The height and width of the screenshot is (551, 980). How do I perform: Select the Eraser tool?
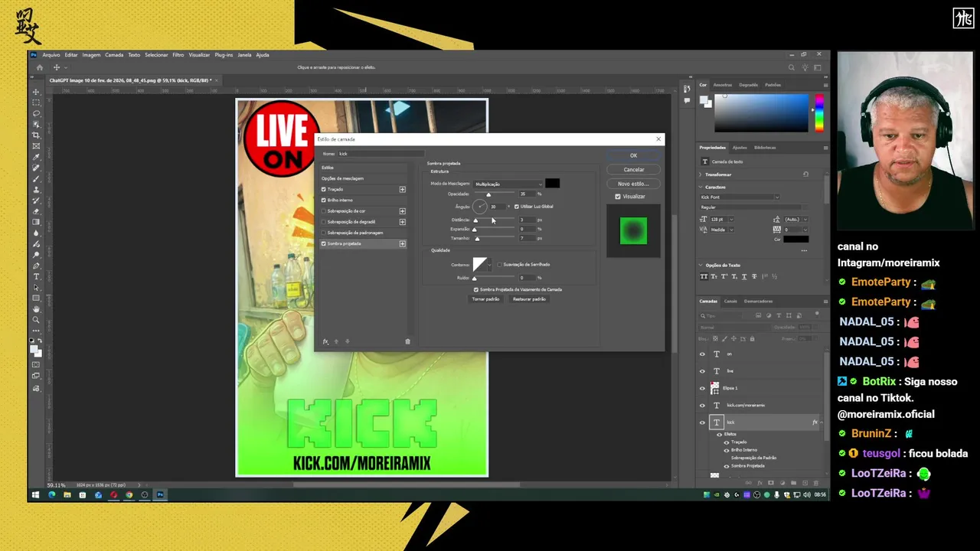(x=36, y=211)
